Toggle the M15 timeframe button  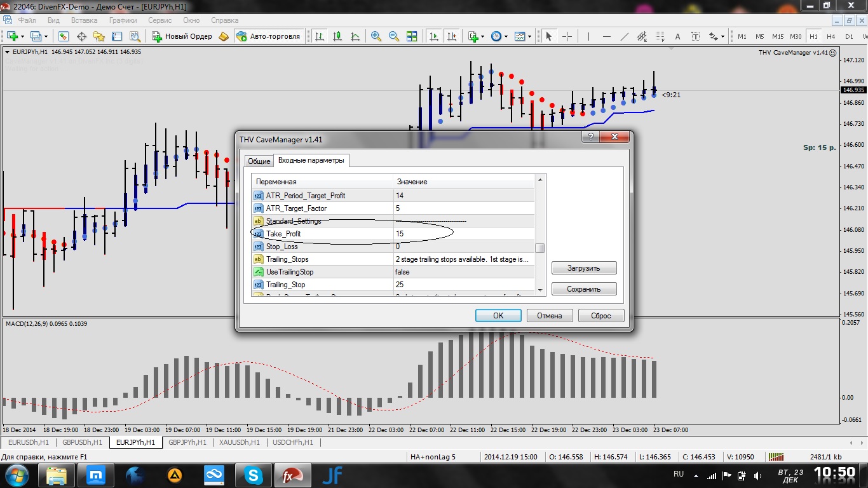(x=778, y=36)
